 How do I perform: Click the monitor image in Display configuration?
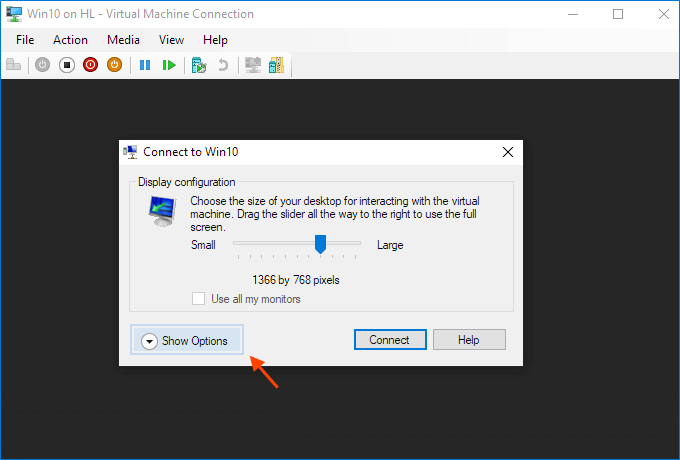(162, 211)
